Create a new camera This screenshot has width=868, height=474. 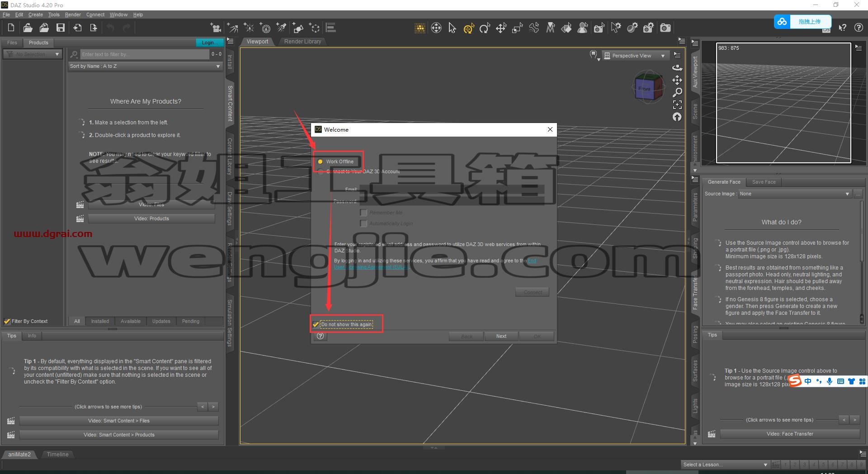point(216,28)
